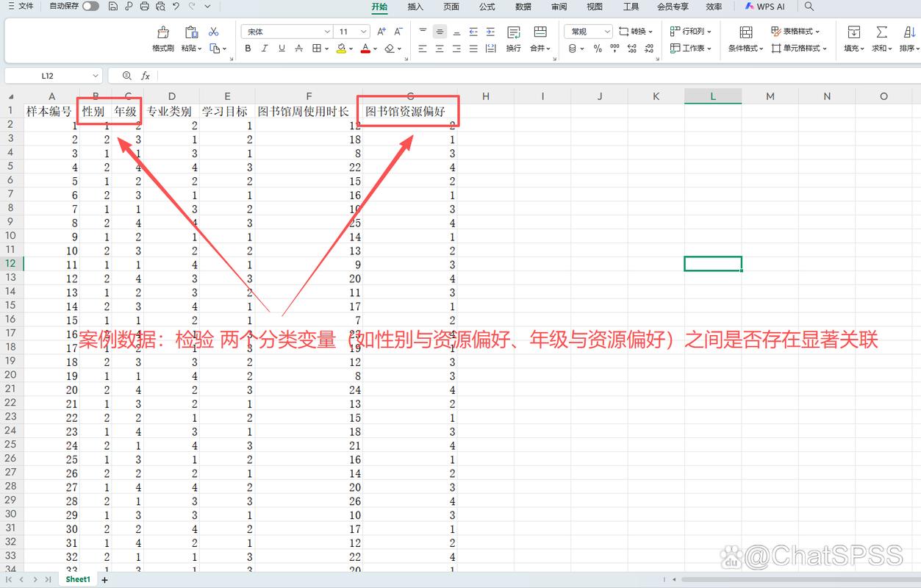
Task: Open the search magnifier in the ribbon
Action: [809, 7]
